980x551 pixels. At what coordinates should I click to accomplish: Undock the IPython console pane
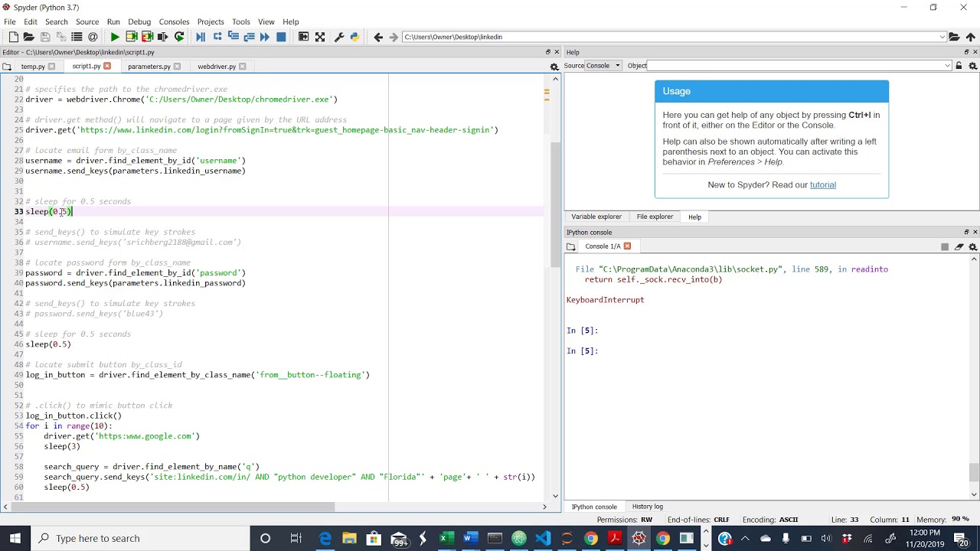[966, 232]
